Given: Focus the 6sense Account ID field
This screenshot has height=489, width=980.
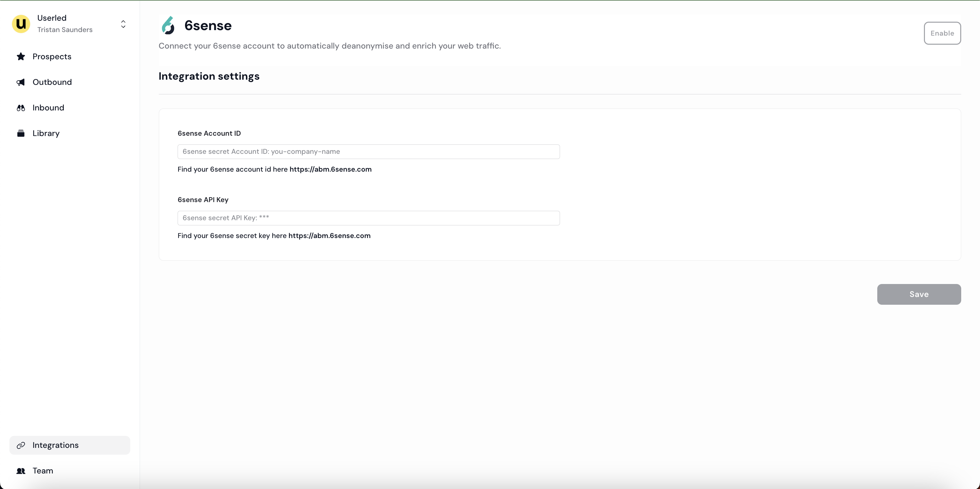Looking at the screenshot, I should pyautogui.click(x=368, y=152).
